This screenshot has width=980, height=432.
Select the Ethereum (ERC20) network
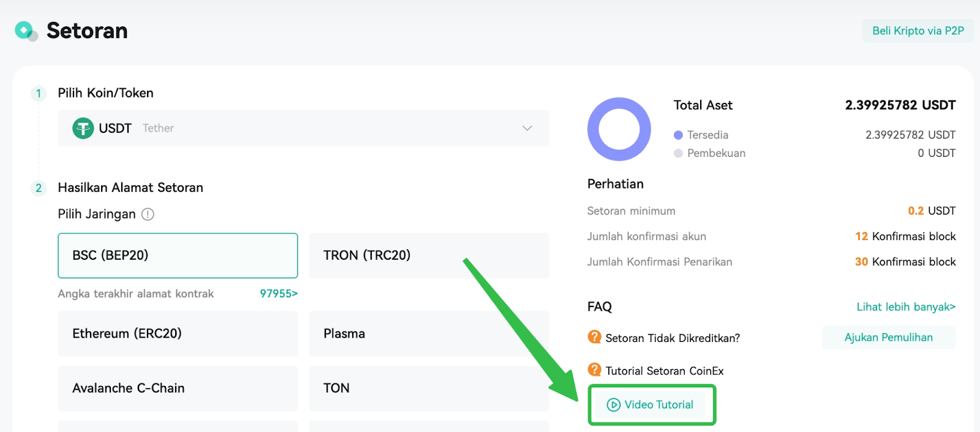coord(178,334)
